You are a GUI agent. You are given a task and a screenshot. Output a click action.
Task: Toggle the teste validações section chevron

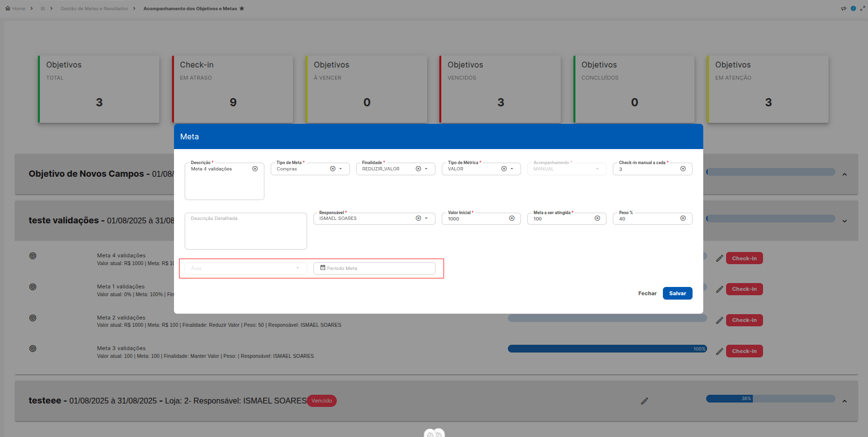[845, 221]
